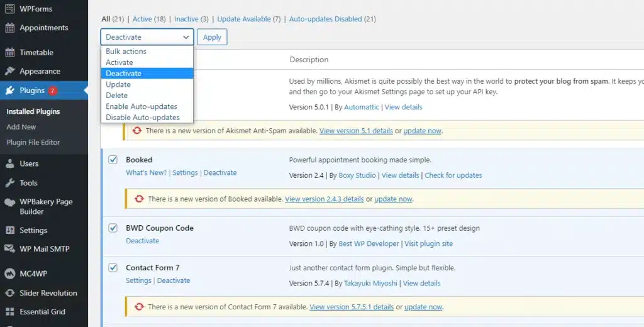Click 'update now' for Booked
The height and width of the screenshot is (327, 644).
click(393, 199)
